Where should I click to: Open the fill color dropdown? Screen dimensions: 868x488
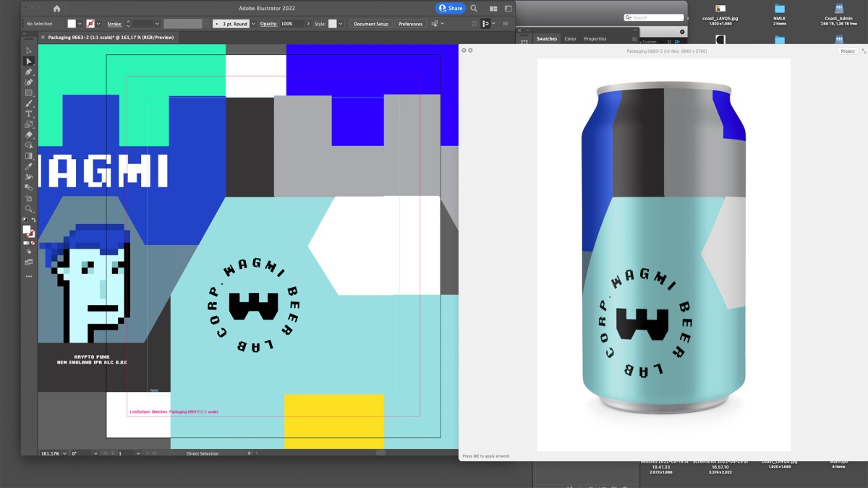[80, 24]
